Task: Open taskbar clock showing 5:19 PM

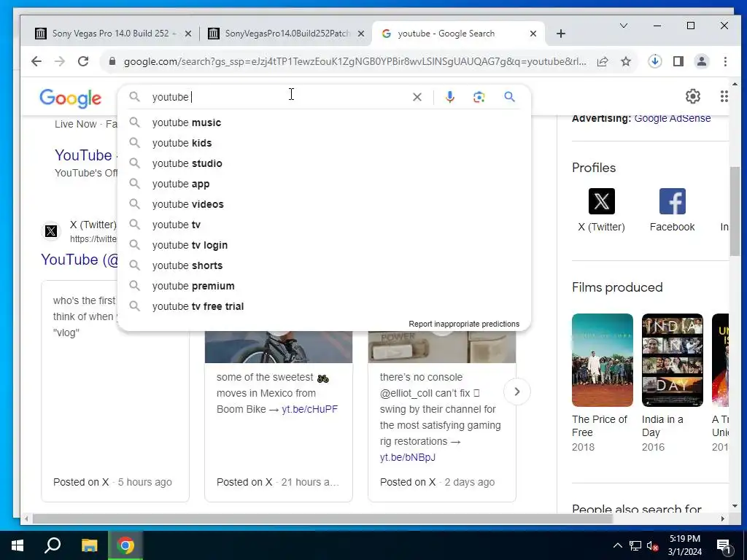Action: click(684, 545)
